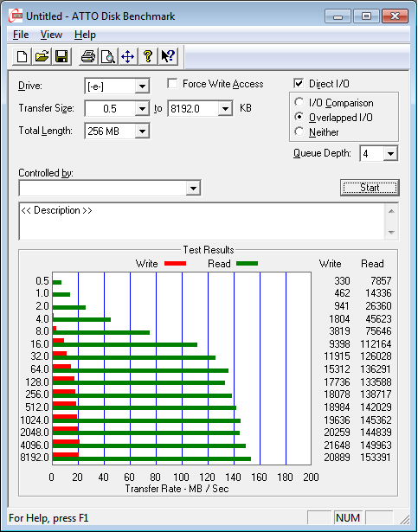Click the 1024.0 transfer size row label
Screen dimensions: 418x532
tap(35, 420)
